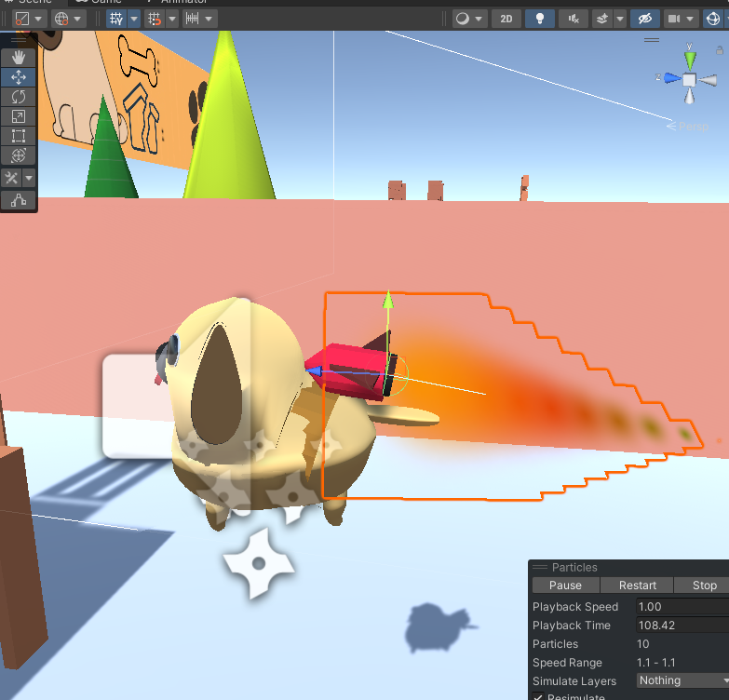The height and width of the screenshot is (700, 729).
Task: Open the handle rotation dropdown arrow
Action: coord(77,19)
